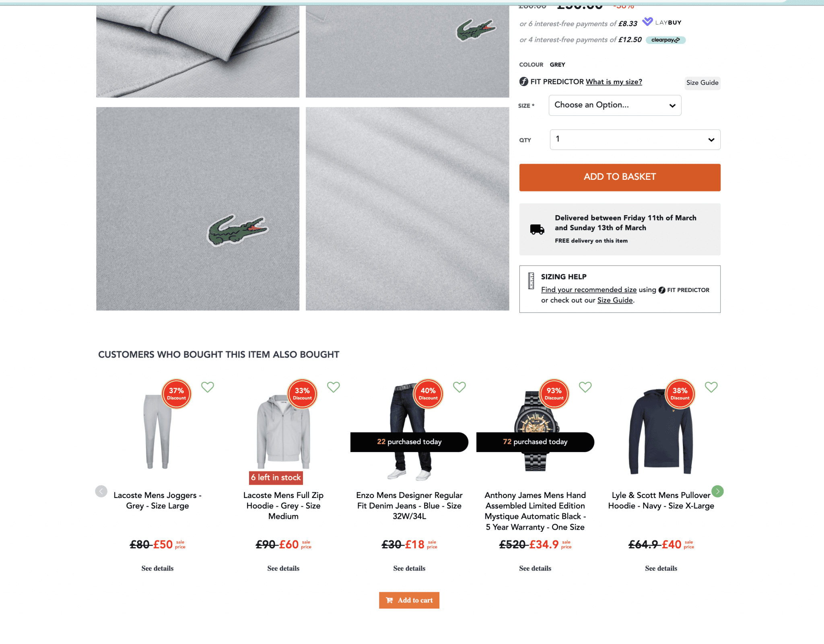Click the delivery truck icon
Viewport: 824px width, 644px height.
coord(537,229)
